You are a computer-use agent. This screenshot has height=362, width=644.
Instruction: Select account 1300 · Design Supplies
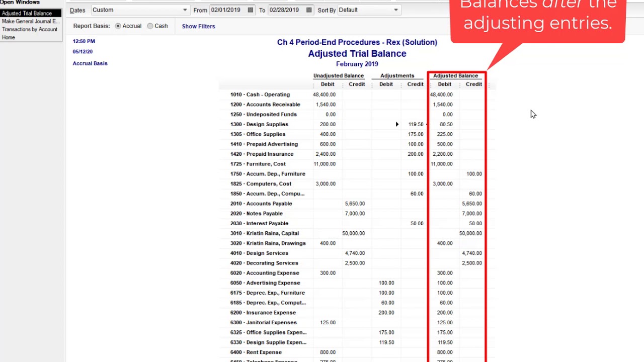pos(259,124)
